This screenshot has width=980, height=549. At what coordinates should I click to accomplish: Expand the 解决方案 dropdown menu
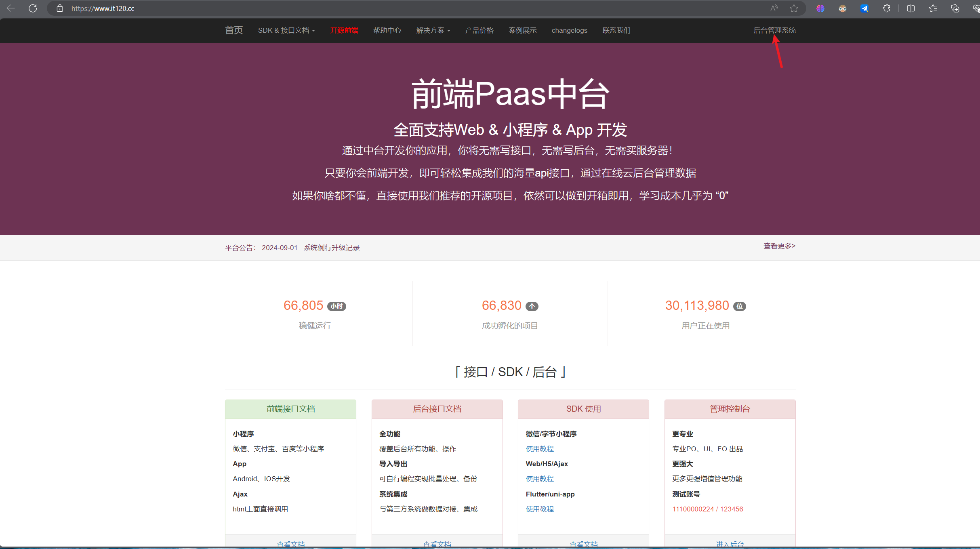tap(433, 30)
